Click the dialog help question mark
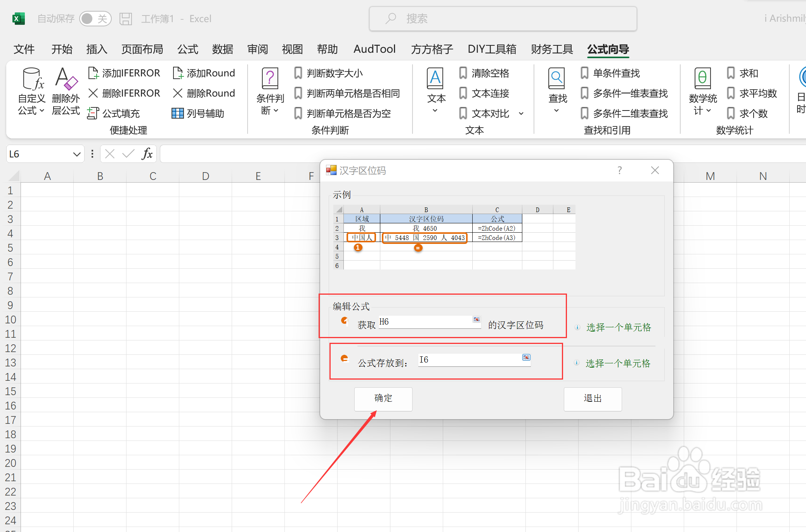The width and height of the screenshot is (806, 532). pyautogui.click(x=619, y=170)
